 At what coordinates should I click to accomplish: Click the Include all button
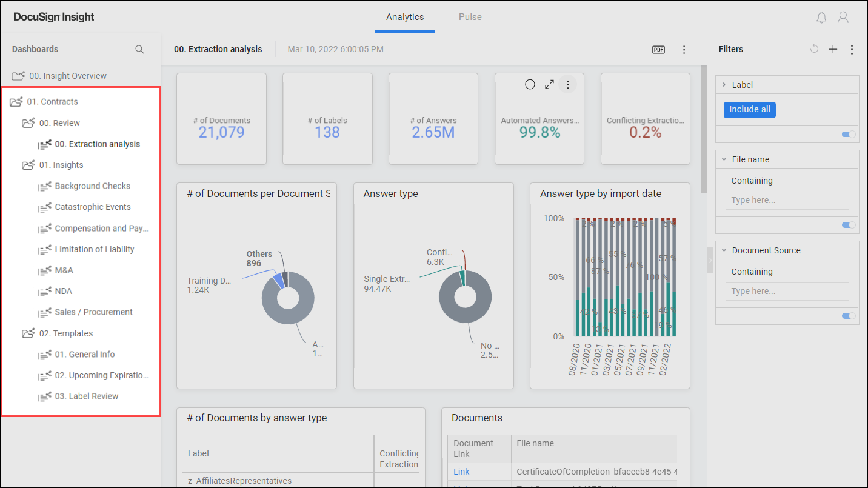[x=749, y=109]
